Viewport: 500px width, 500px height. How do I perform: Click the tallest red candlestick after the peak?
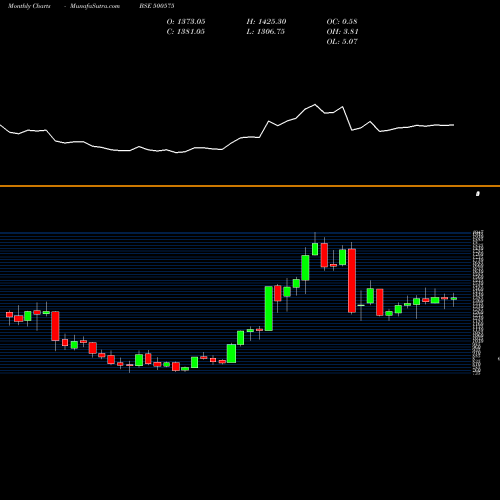(352, 281)
